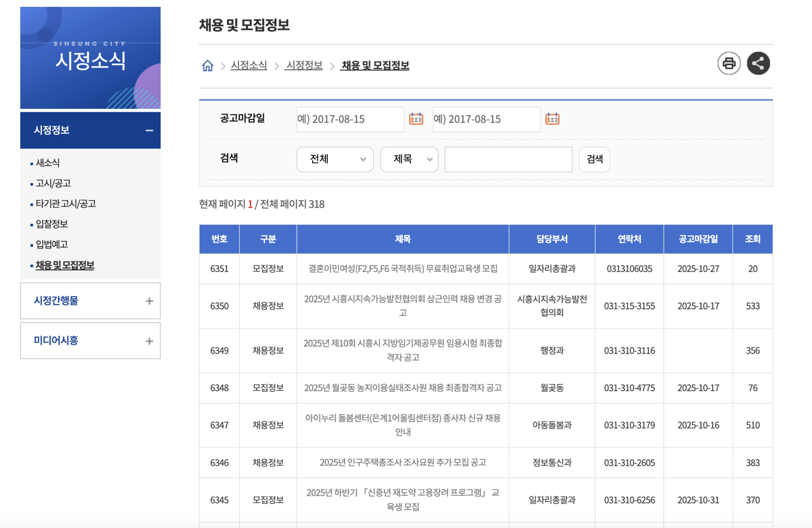Click the first 공고마감일 date field
Screen dimensions: 812x528
tap(349, 119)
